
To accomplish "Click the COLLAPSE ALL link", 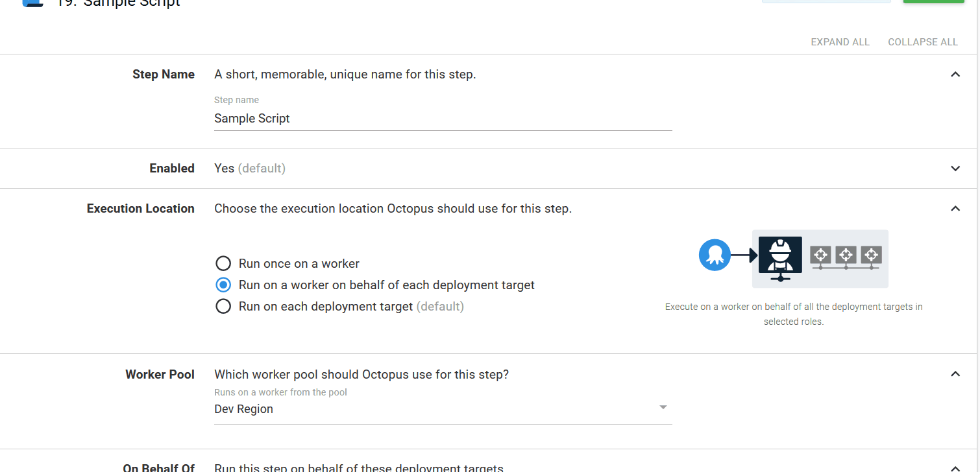I will click(922, 41).
